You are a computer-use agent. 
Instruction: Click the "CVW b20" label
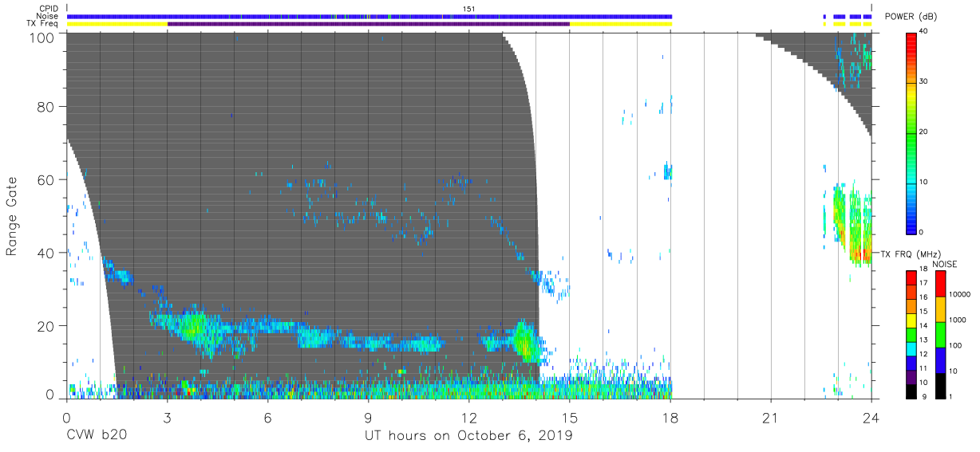(x=97, y=436)
